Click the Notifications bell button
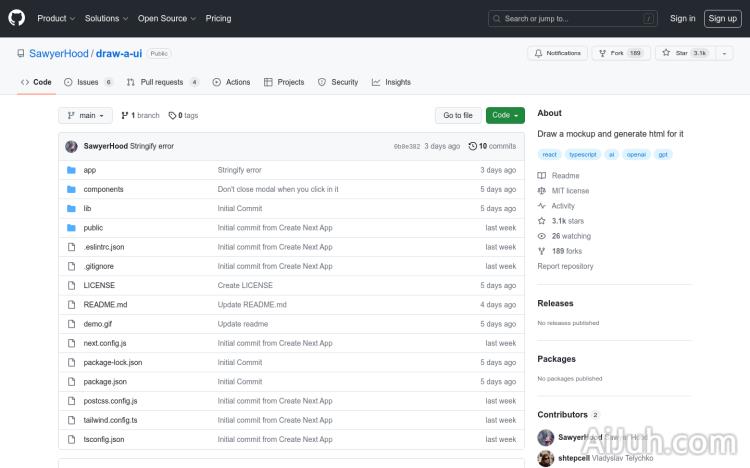Image resolution: width=750 pixels, height=468 pixels. point(556,53)
